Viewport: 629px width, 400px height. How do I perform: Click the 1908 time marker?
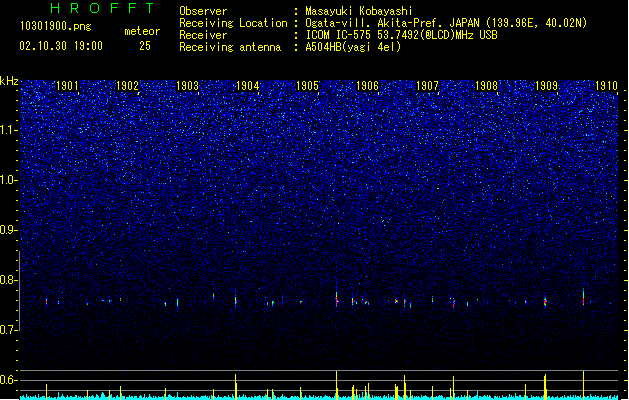[486, 86]
